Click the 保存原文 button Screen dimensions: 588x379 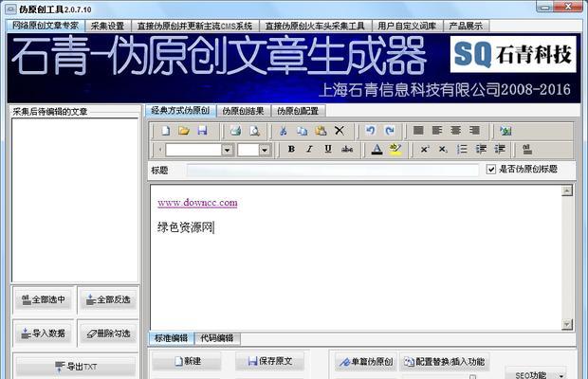pyautogui.click(x=269, y=361)
